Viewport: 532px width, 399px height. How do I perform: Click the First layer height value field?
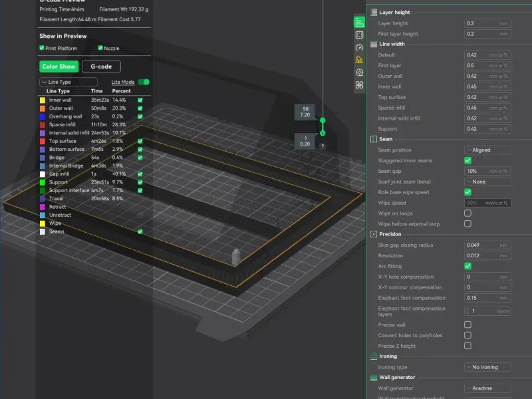coord(487,34)
